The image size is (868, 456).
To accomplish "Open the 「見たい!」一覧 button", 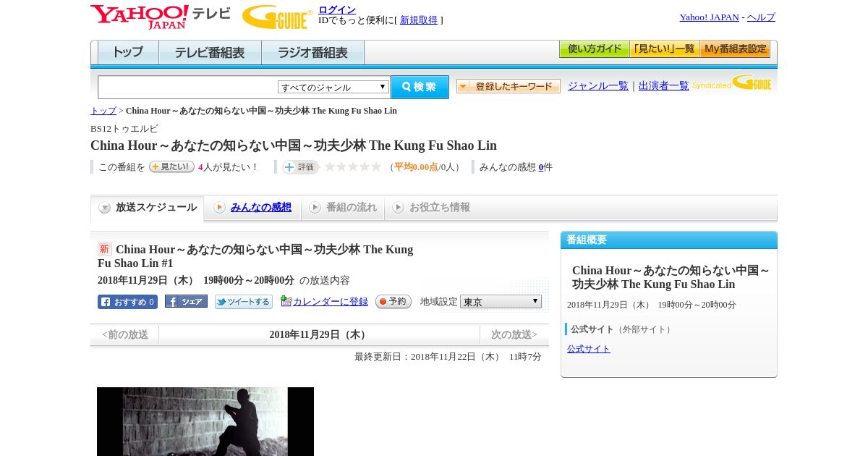I will coord(664,49).
